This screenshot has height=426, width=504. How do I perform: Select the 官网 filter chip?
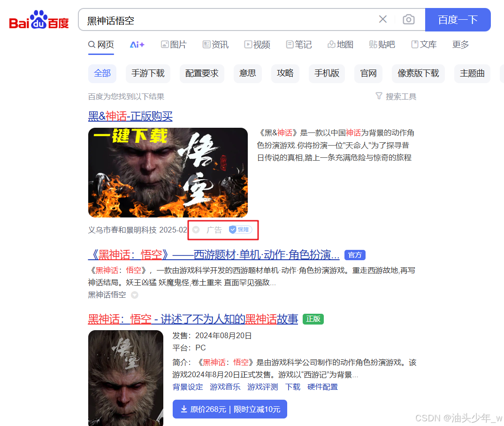(368, 73)
